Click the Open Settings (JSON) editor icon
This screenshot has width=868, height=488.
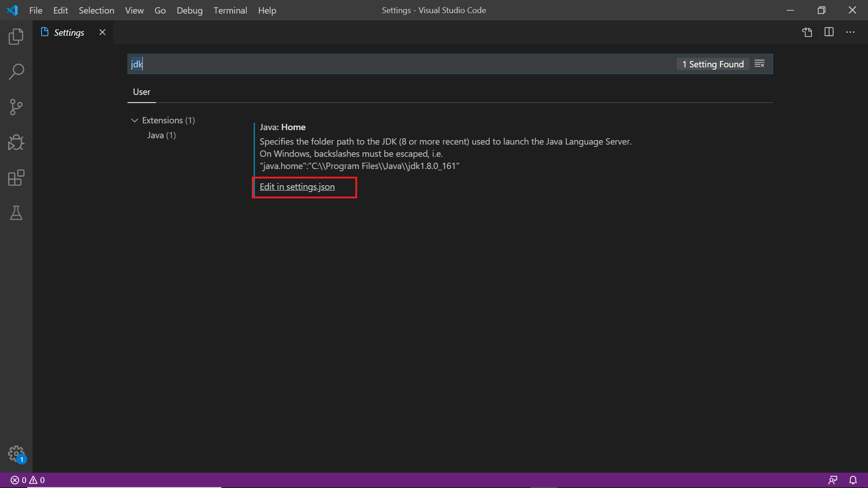(x=807, y=32)
